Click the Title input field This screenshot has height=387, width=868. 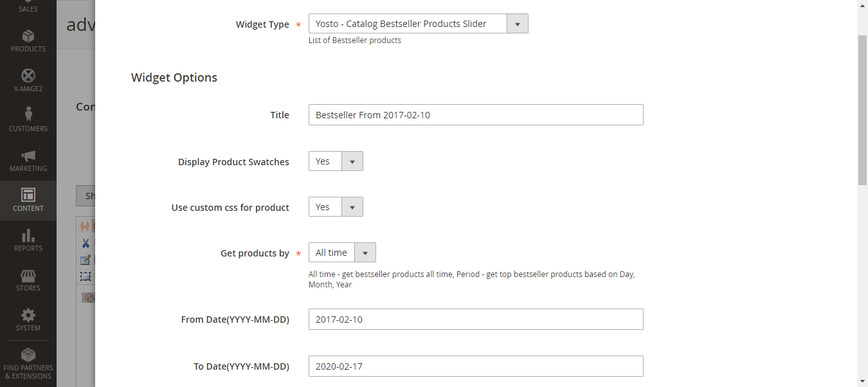pos(475,115)
